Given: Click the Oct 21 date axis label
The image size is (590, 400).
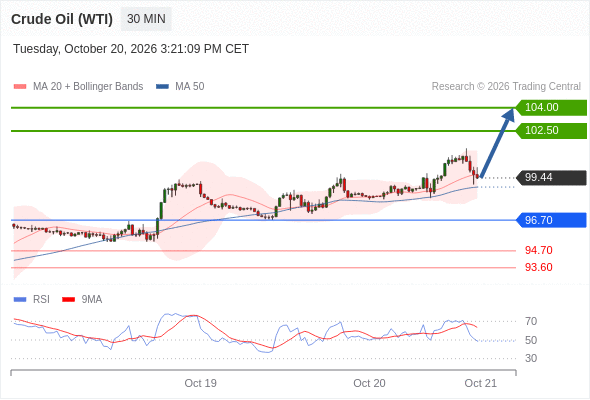Looking at the screenshot, I should point(481,383).
